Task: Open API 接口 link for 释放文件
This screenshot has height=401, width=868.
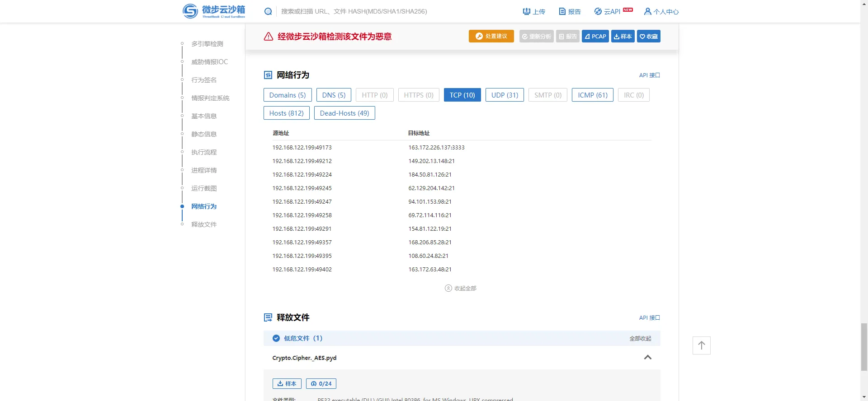Action: tap(650, 318)
